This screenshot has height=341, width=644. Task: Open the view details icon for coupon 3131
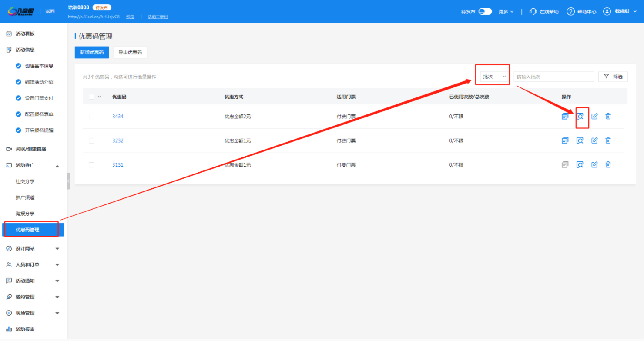[x=580, y=165]
